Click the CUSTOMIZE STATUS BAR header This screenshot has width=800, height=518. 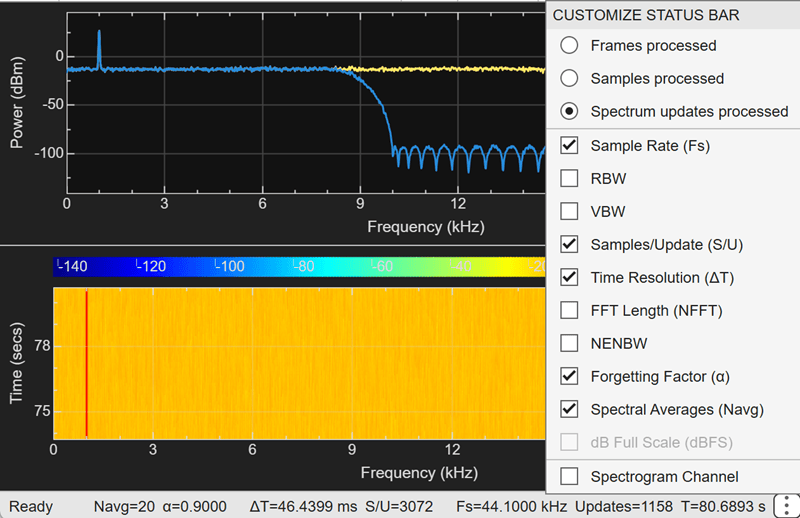pos(646,15)
